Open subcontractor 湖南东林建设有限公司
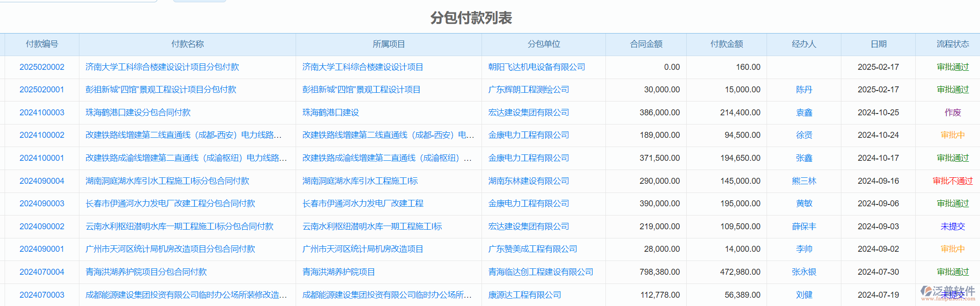Viewport: 980px width, 306px height. pyautogui.click(x=529, y=181)
